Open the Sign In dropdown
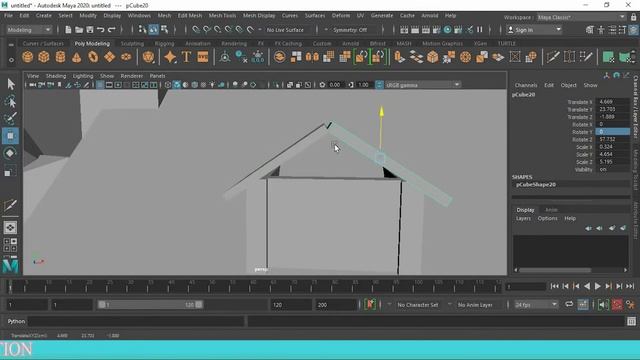 point(533,30)
